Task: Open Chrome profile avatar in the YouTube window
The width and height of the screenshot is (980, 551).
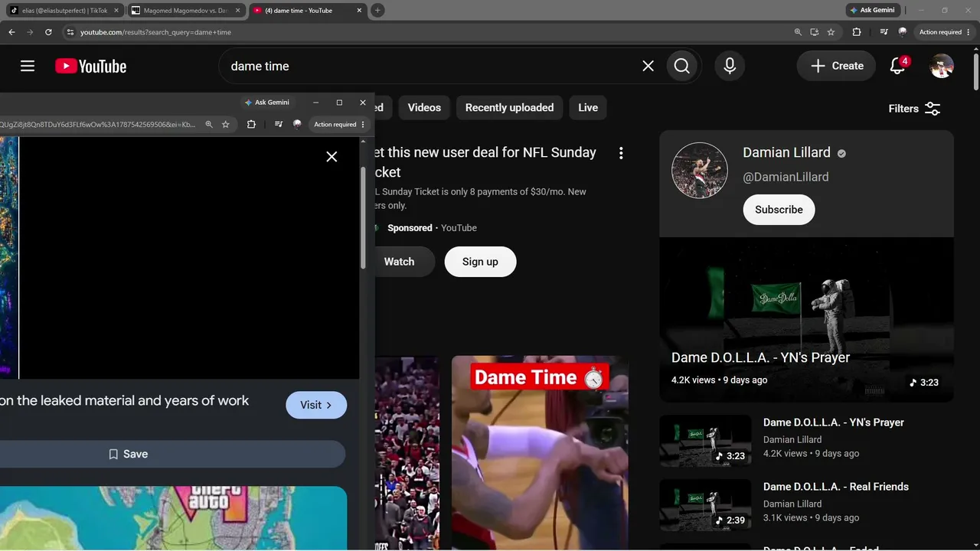Action: pos(903,32)
